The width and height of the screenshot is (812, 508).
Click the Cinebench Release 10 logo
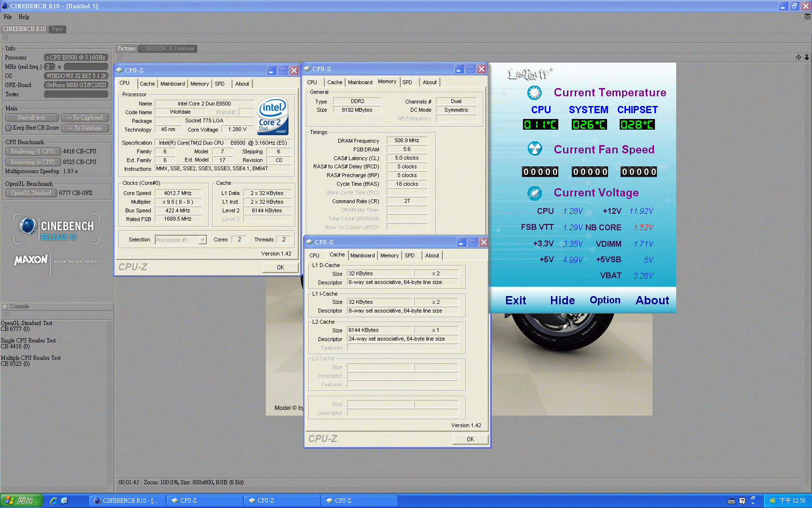pos(57,229)
